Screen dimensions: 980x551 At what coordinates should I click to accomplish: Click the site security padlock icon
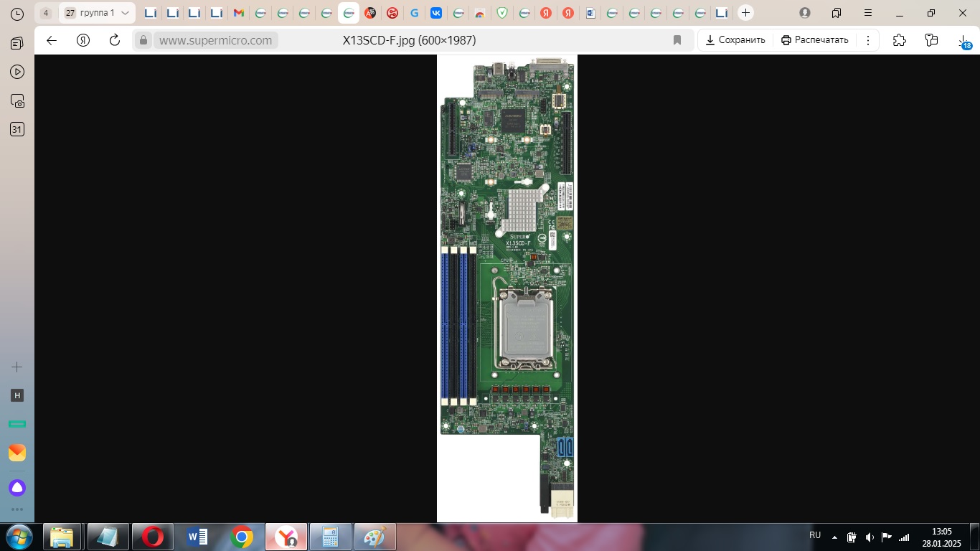(143, 40)
